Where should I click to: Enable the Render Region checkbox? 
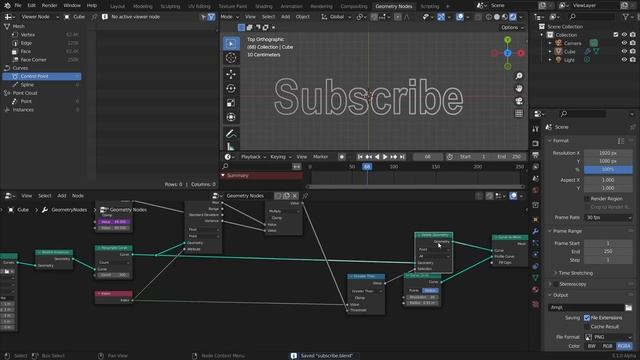click(587, 199)
